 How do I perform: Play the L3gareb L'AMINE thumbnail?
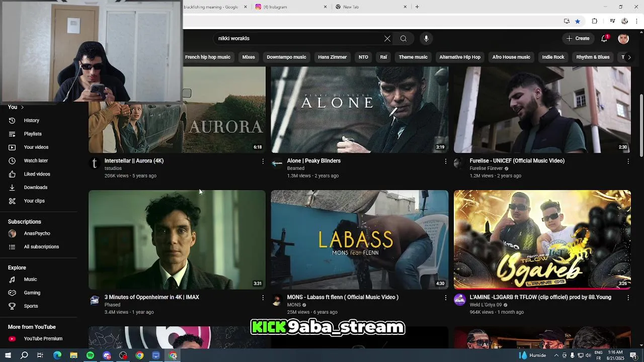542,239
